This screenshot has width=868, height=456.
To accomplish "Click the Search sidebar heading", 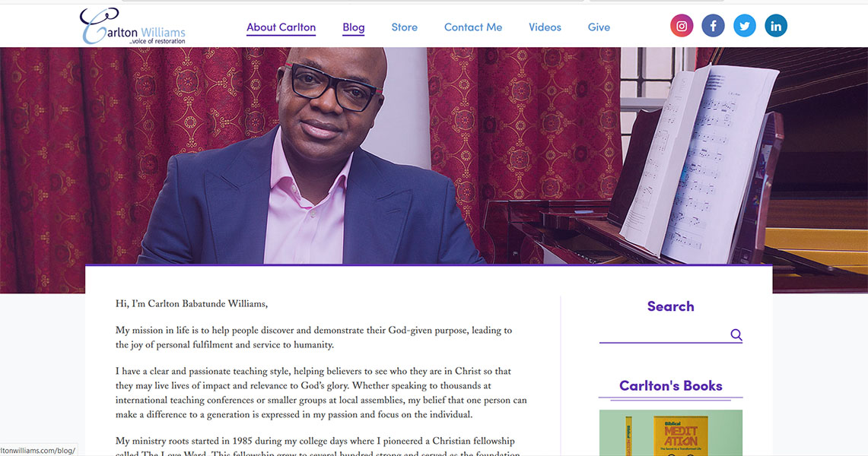I will tap(670, 306).
